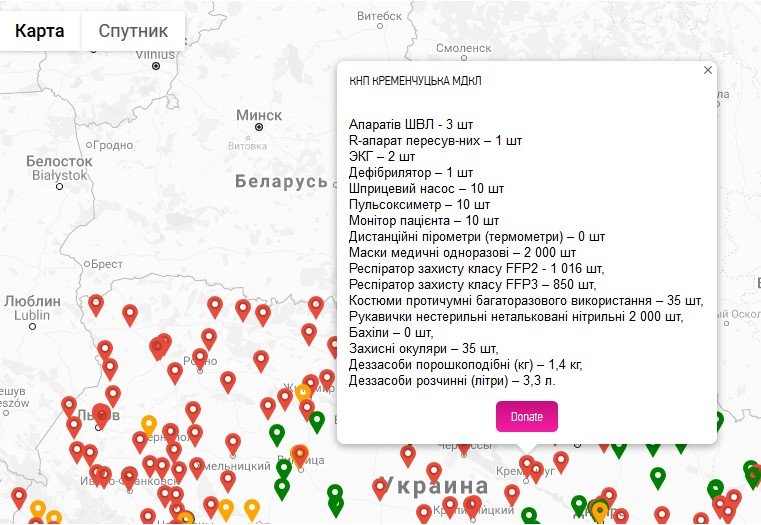
Task: Select the orange marker at Житомир
Action: [302, 394]
